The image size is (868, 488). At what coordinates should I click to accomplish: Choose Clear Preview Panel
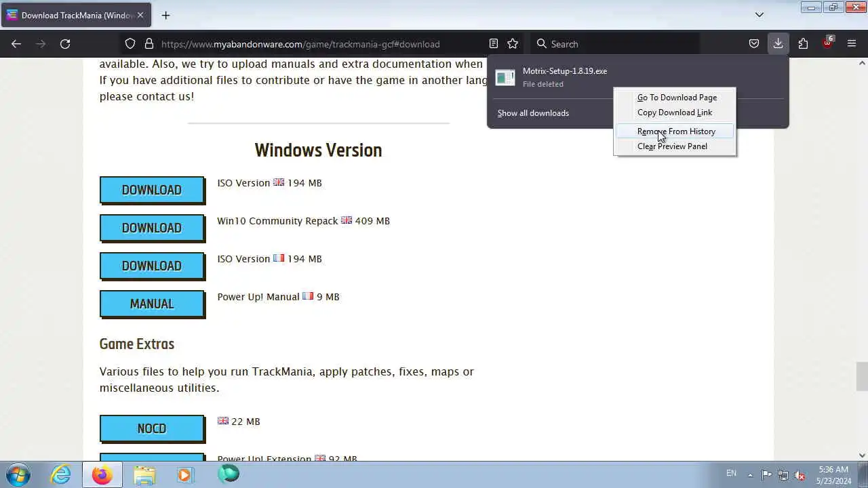coord(672,146)
